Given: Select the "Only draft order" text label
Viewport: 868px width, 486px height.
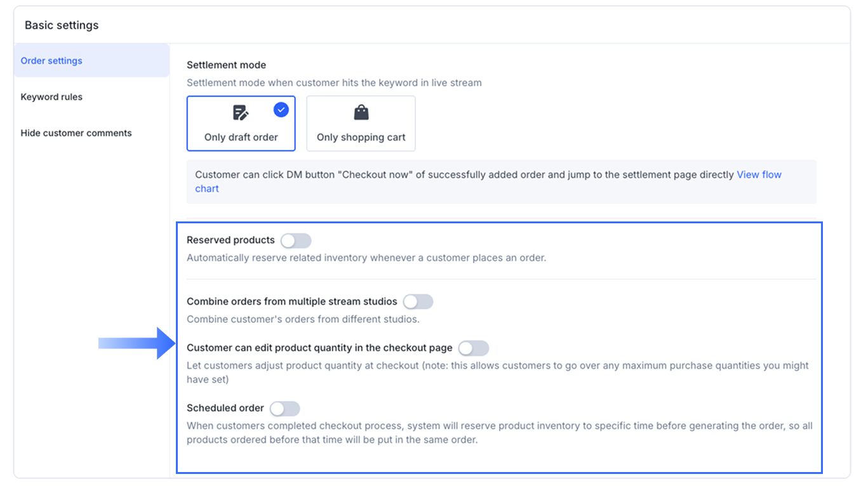Looking at the screenshot, I should (x=241, y=137).
